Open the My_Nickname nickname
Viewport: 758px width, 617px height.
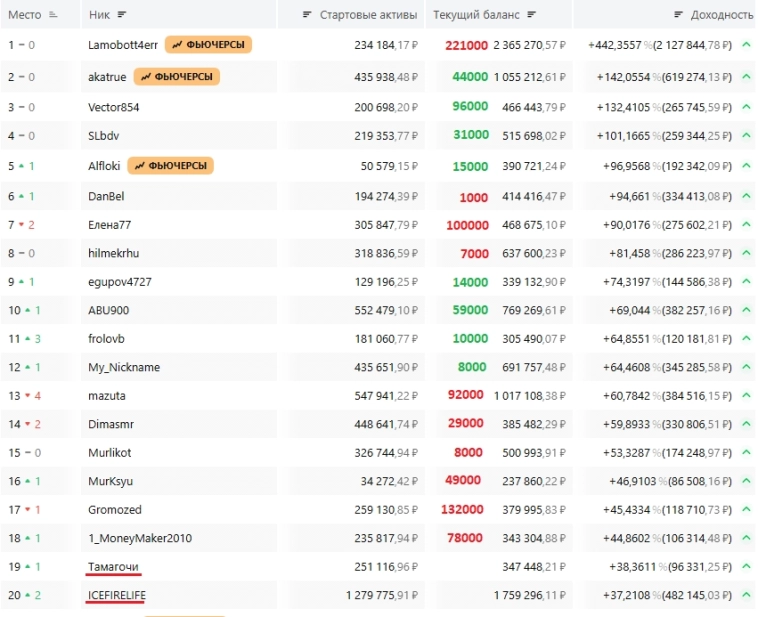click(x=124, y=367)
